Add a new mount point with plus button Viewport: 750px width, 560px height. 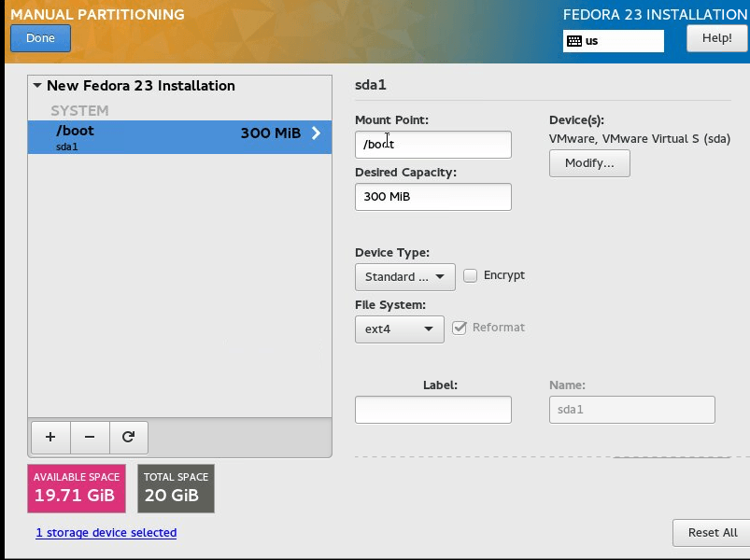(50, 437)
